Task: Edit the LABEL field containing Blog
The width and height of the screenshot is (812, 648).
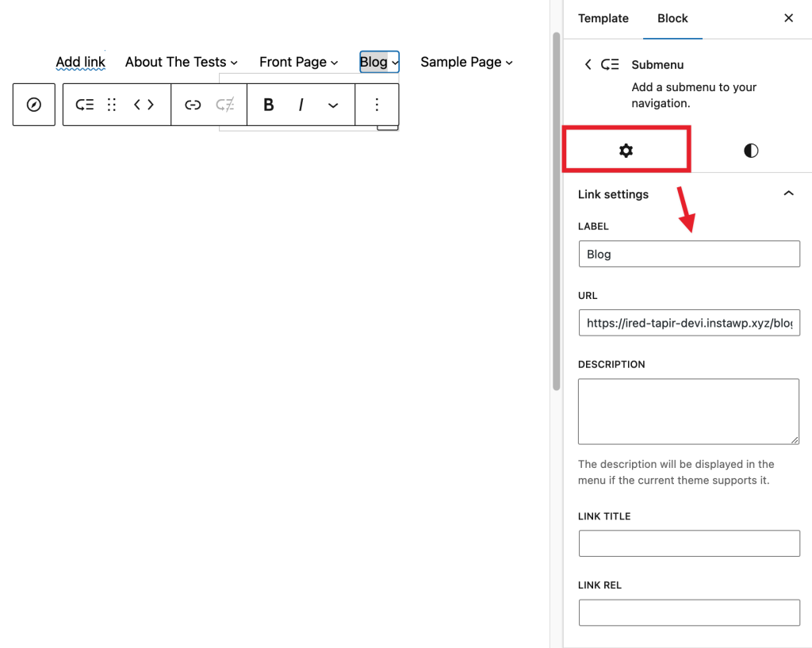Action: coord(688,254)
